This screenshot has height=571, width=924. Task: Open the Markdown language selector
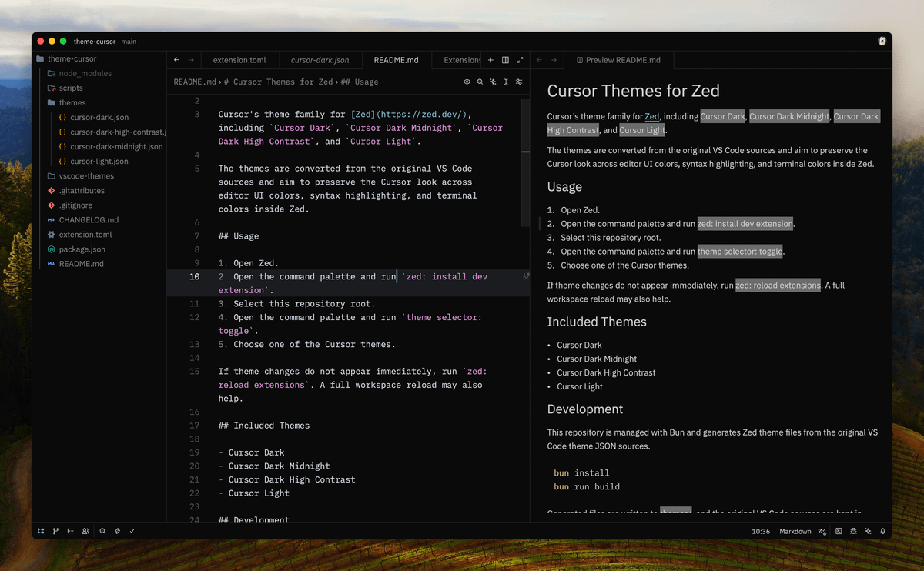tap(795, 531)
